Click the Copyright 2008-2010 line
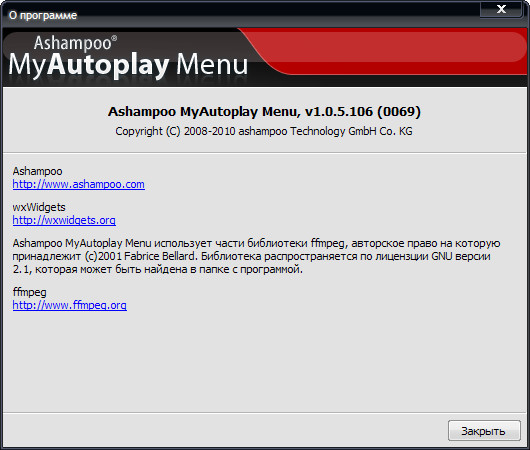The height and width of the screenshot is (450, 530). pyautogui.click(x=264, y=131)
